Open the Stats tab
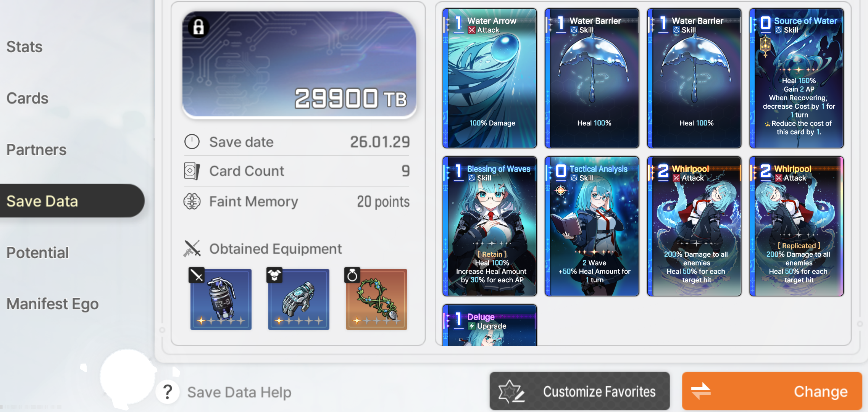 pyautogui.click(x=24, y=47)
